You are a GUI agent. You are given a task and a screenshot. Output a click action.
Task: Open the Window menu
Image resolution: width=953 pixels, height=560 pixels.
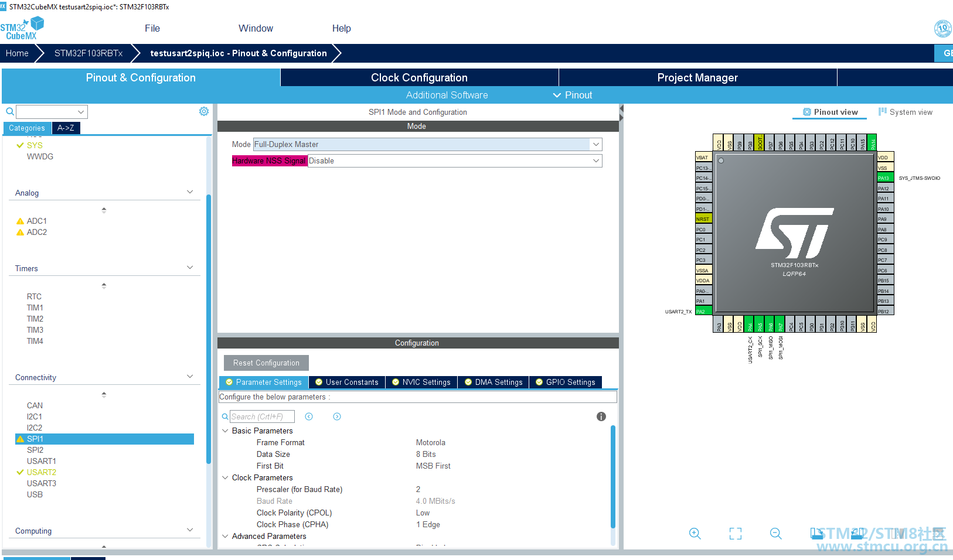pyautogui.click(x=256, y=28)
